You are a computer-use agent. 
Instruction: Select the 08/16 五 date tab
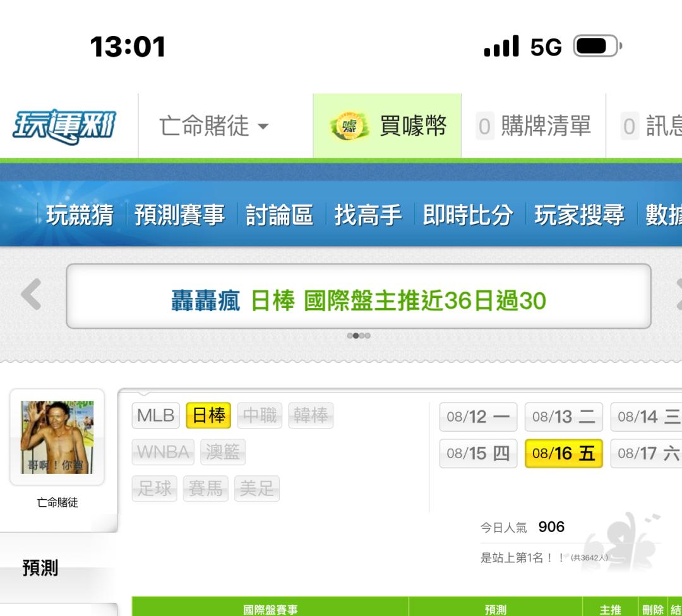pos(564,453)
